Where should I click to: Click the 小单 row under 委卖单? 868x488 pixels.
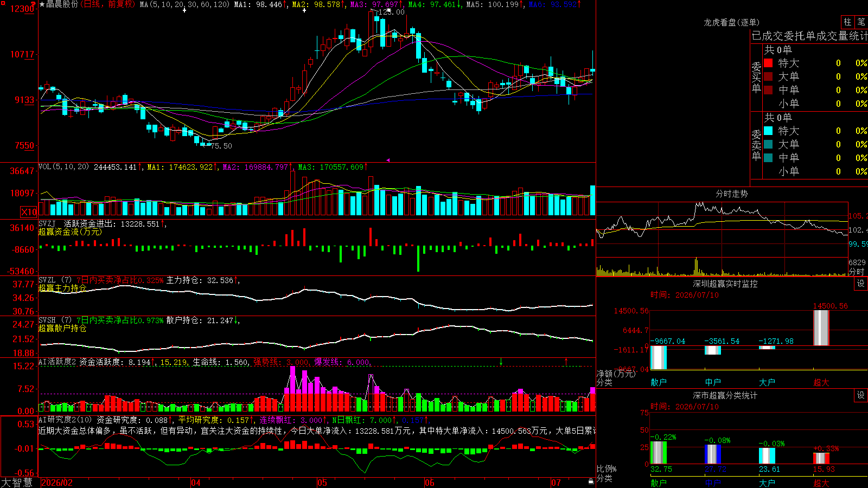click(x=815, y=171)
